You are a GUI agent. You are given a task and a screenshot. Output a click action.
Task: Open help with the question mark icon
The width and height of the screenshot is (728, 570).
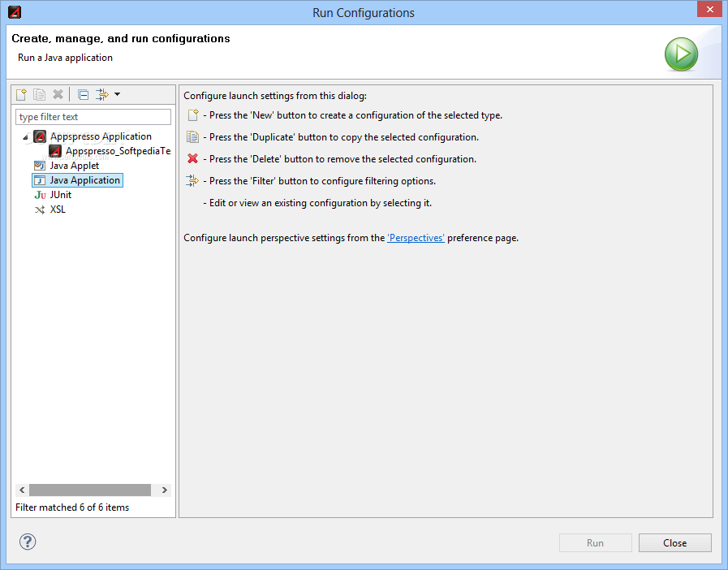[x=28, y=542]
